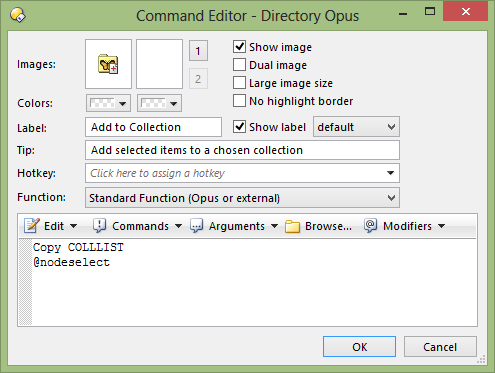Expand the label style default dropdown
The height and width of the screenshot is (373, 495).
coord(356,127)
